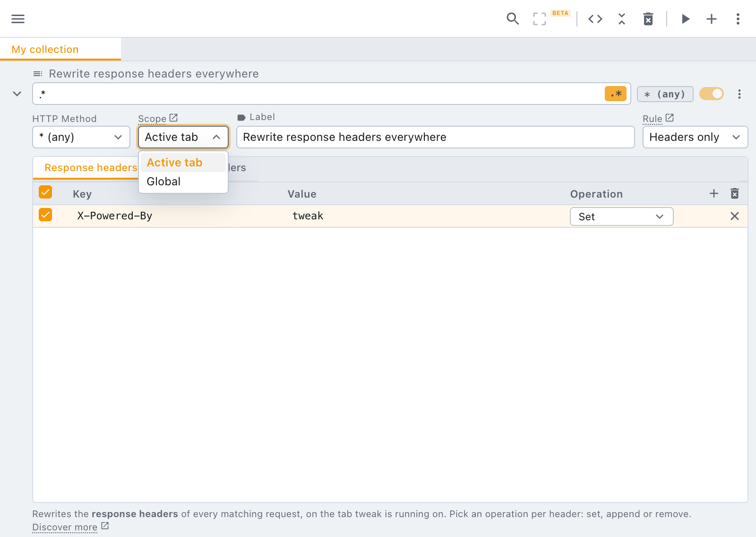Open the code view angle brackets icon
This screenshot has width=756, height=537.
[x=595, y=19]
